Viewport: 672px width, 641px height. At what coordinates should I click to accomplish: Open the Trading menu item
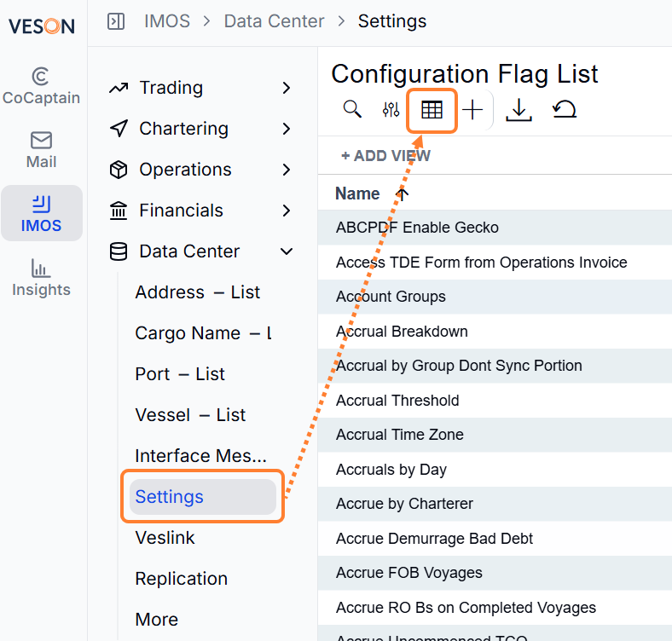tap(171, 88)
